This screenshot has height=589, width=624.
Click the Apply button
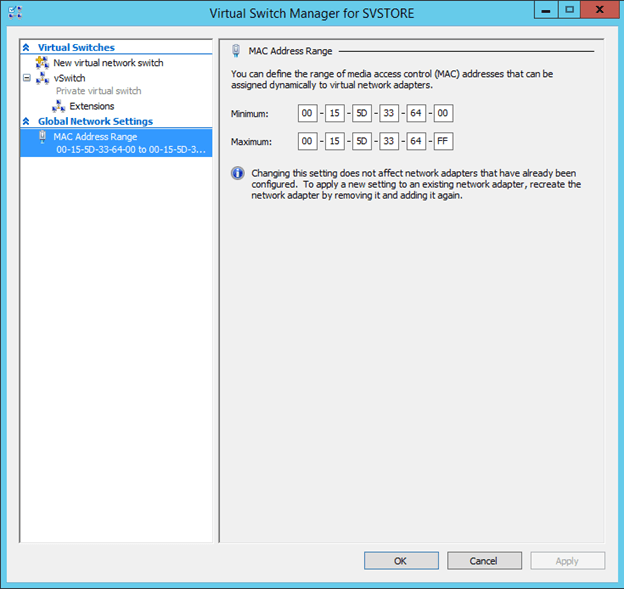click(x=567, y=561)
